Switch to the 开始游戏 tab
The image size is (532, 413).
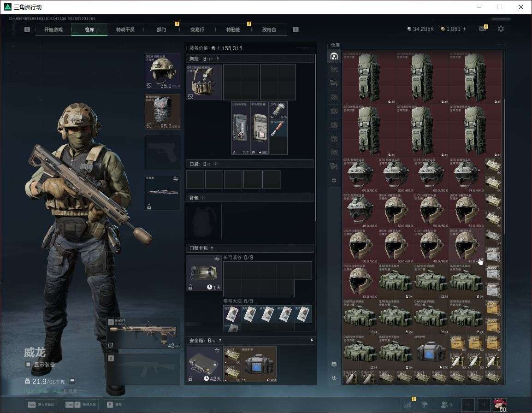[x=53, y=29]
